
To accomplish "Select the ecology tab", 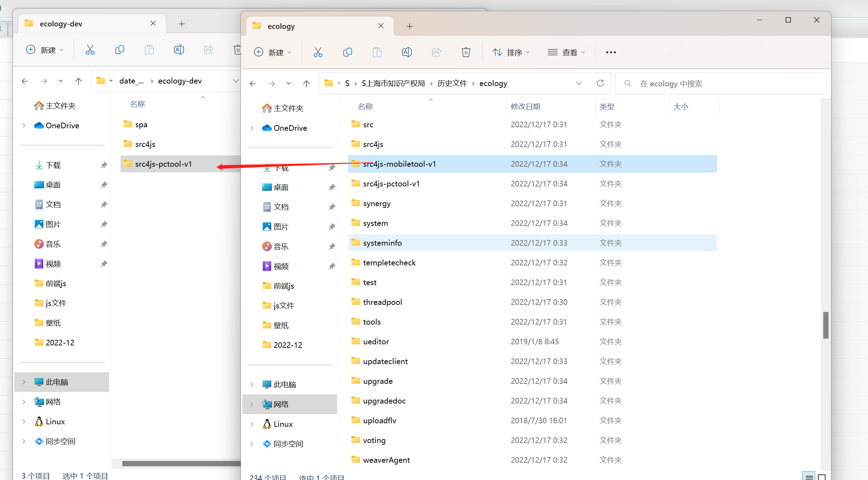I will pos(319,26).
